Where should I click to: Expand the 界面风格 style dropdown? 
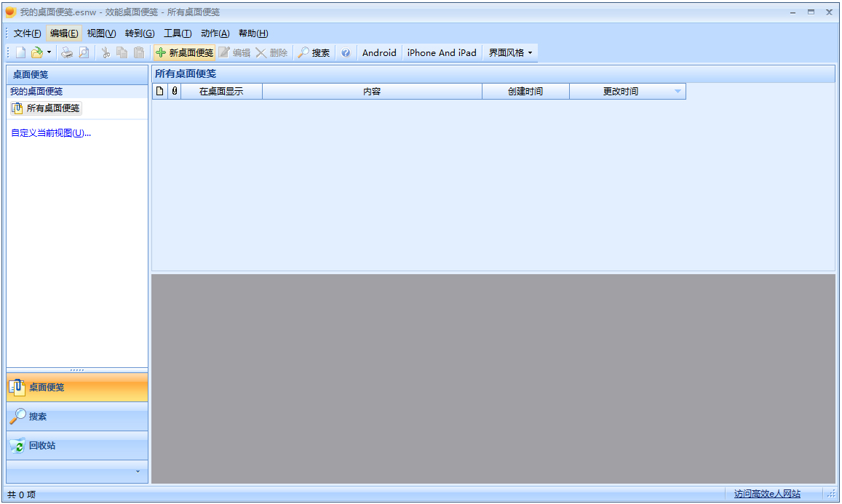[510, 52]
